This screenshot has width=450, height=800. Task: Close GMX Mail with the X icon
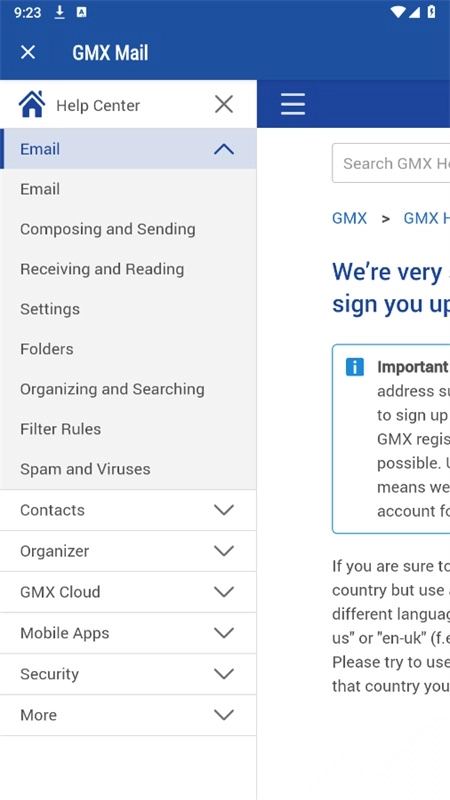28,52
